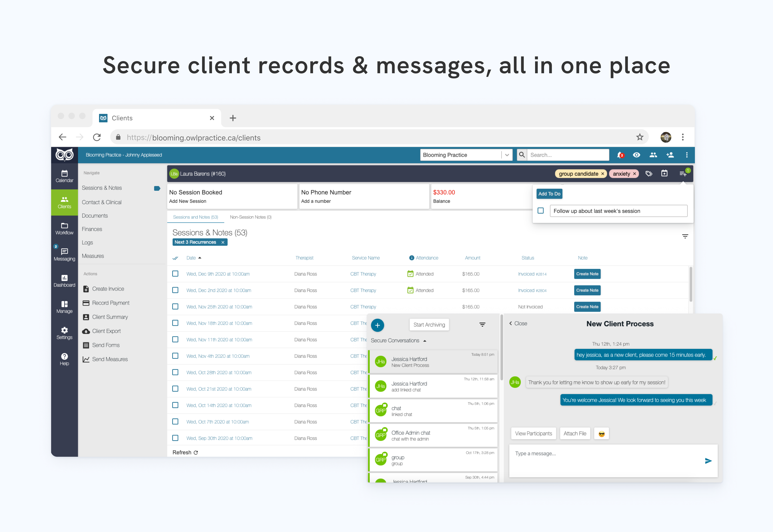Viewport: 773px width, 532px height.
Task: Select the add-new-client icon in the top bar
Action: (670, 155)
